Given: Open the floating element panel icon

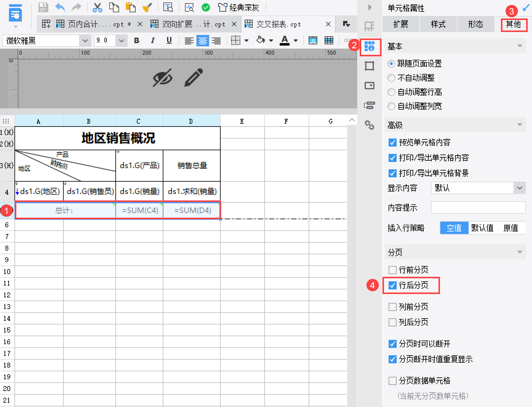Looking at the screenshot, I should (370, 66).
